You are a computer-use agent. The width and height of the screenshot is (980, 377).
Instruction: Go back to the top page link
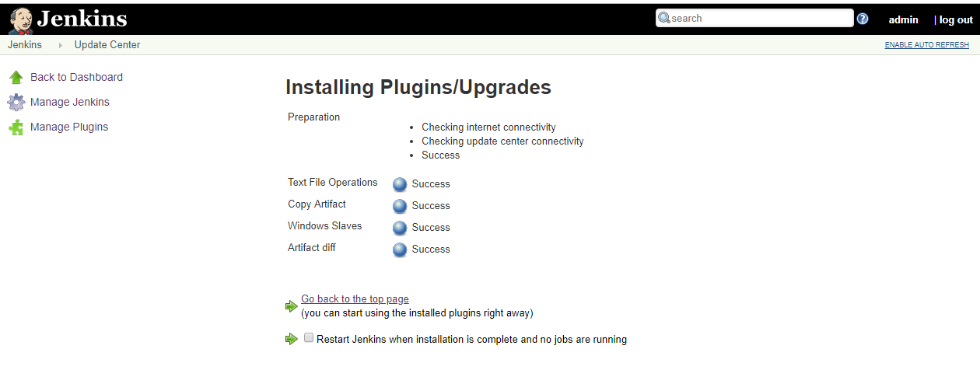point(355,299)
